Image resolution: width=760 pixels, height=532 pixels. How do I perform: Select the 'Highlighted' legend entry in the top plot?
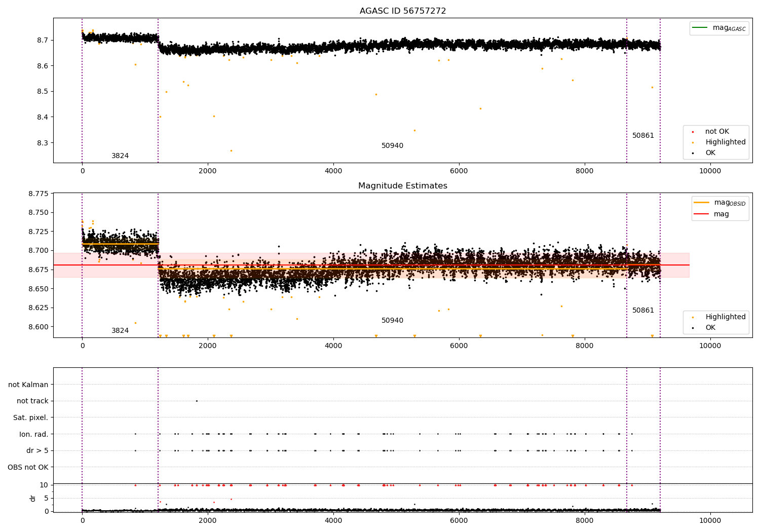(726, 142)
